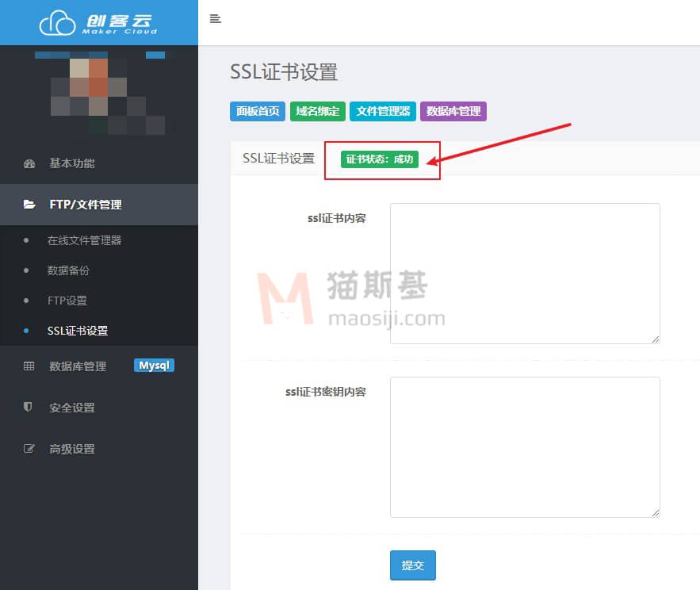700x590 pixels.
Task: Open 在线文件管理器 in the sidebar
Action: (x=84, y=240)
